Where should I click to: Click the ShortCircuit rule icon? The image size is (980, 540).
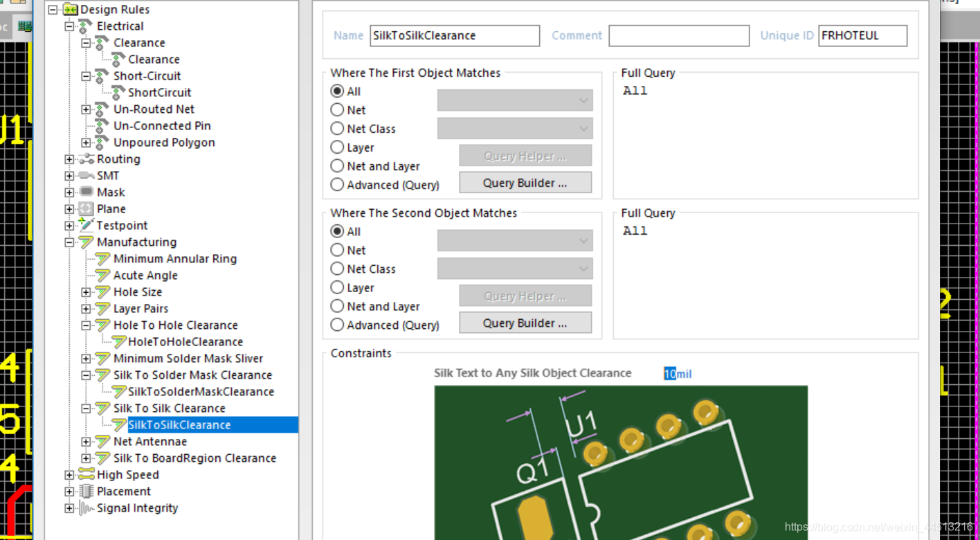click(118, 93)
